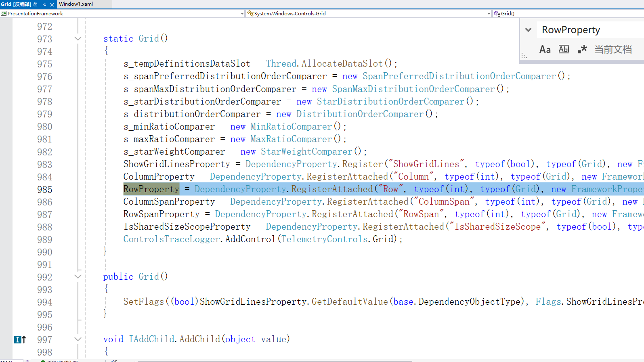Open the Grid() member dropdown

click(565, 13)
